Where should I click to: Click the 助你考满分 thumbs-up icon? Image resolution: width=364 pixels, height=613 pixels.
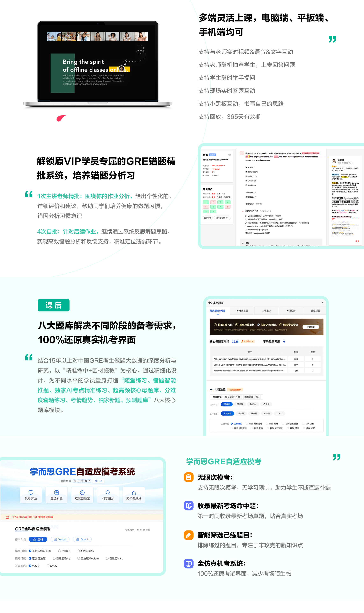(x=134, y=493)
